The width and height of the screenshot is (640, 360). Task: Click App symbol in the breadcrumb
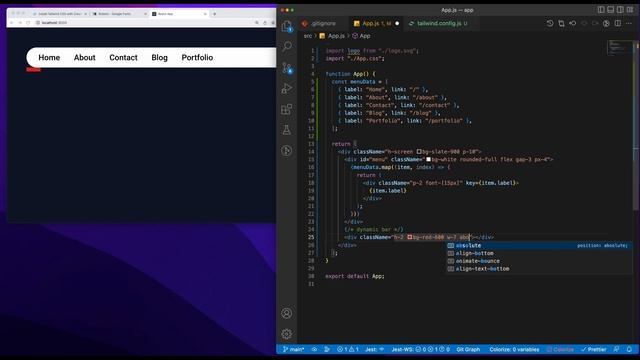point(365,36)
